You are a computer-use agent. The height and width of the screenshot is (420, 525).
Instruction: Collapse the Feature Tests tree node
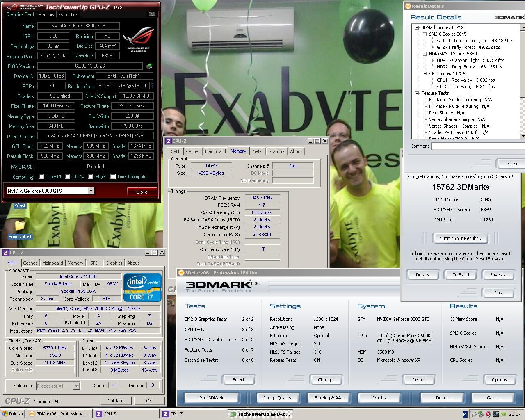click(417, 93)
